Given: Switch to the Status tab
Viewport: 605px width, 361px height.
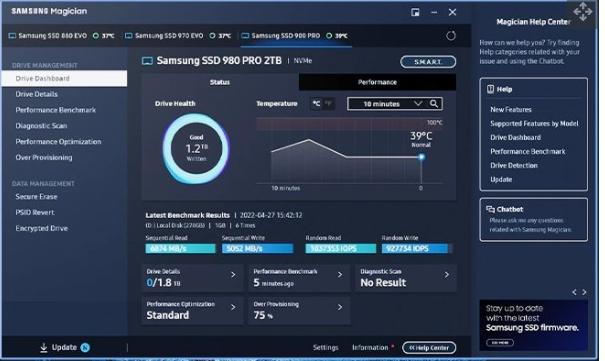Looking at the screenshot, I should click(220, 82).
